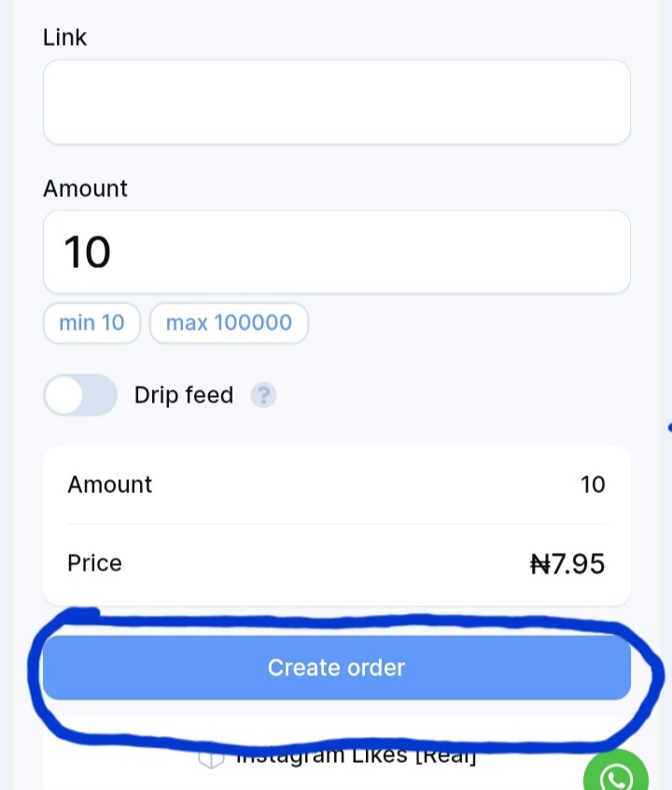Click the Drip feed label text
The width and height of the screenshot is (672, 790).
[x=184, y=395]
